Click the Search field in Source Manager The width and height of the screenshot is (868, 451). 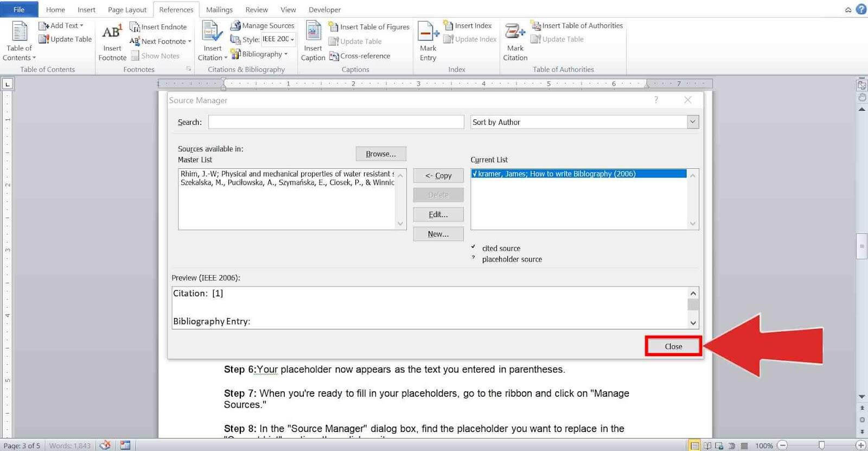click(x=336, y=122)
